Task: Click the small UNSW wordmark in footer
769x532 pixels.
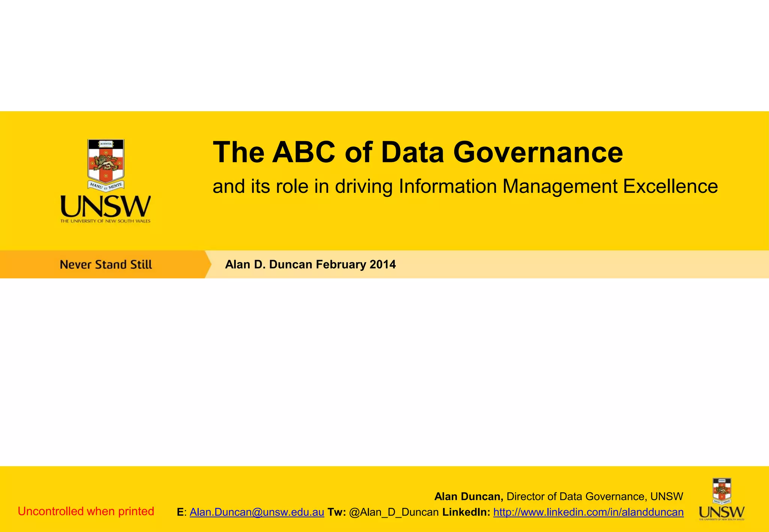Action: coord(722,511)
